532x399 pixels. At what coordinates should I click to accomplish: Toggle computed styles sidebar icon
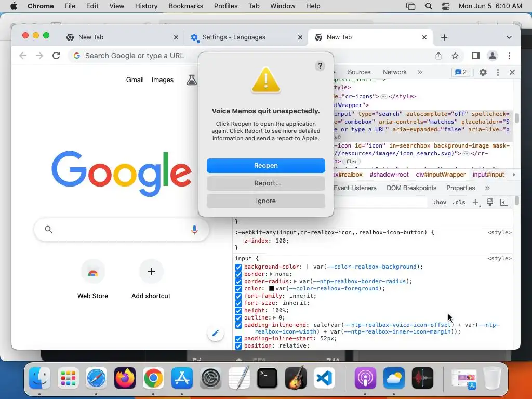coord(504,202)
